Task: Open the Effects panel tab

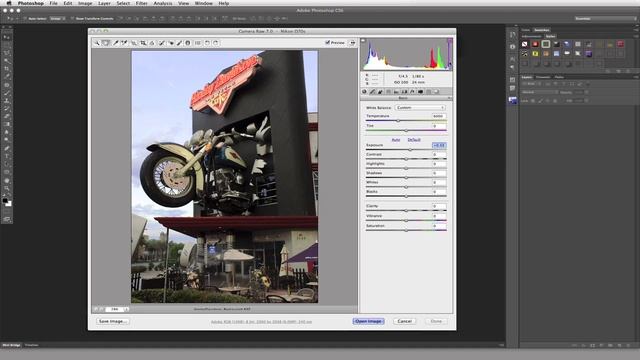Action: (412, 92)
